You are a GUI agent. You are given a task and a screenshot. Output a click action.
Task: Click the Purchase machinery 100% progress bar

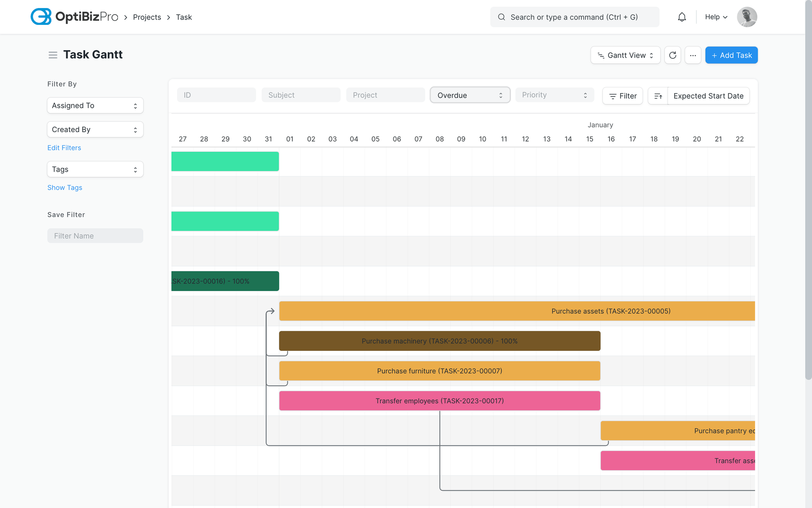[x=439, y=341]
